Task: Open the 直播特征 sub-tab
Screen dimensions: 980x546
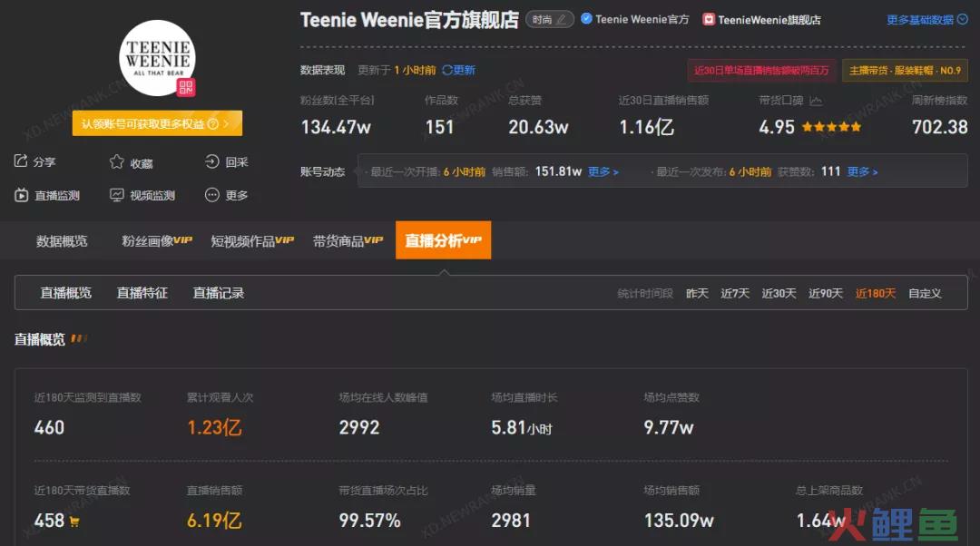Action: coord(142,293)
